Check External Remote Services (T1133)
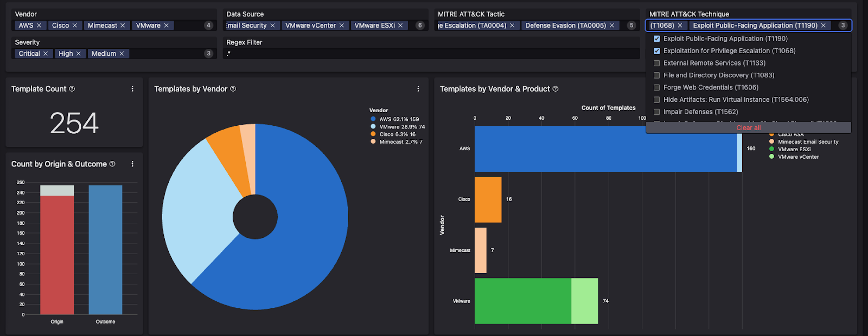 pos(657,63)
